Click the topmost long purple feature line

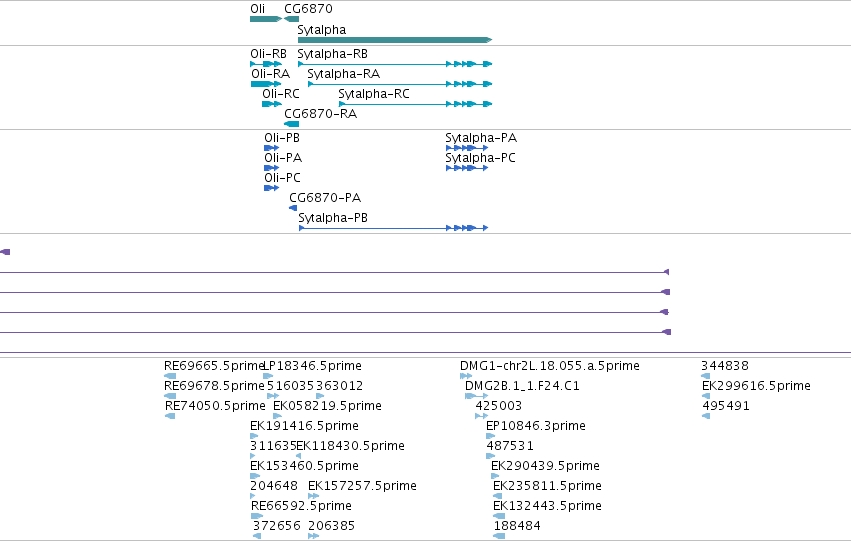click(x=334, y=272)
